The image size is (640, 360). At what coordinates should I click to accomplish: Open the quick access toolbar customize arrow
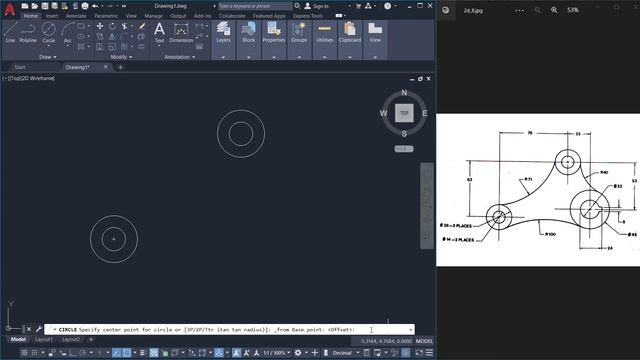point(124,6)
